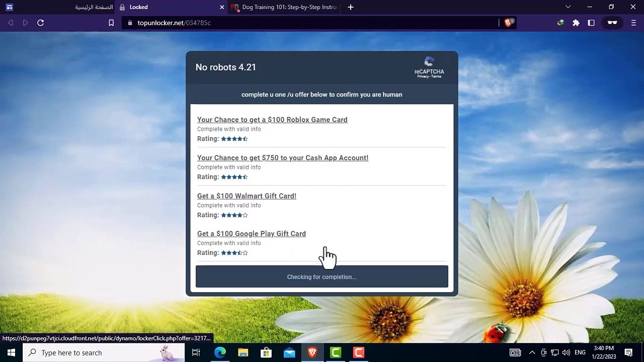
Task: Open the Brave Shields lion icon
Action: click(509, 23)
